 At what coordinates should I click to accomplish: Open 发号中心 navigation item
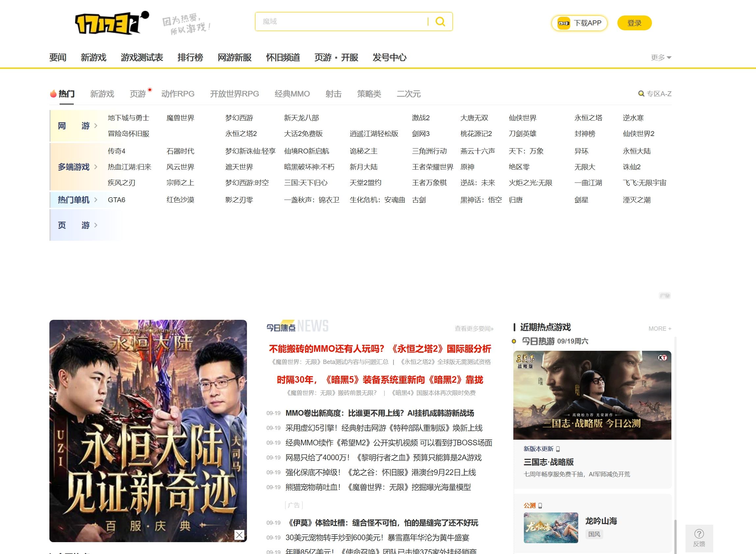click(390, 58)
